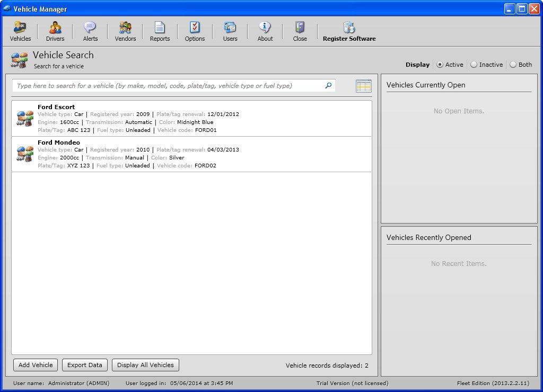Click the Users toolbar icon
The image size is (543, 392).
point(230,31)
